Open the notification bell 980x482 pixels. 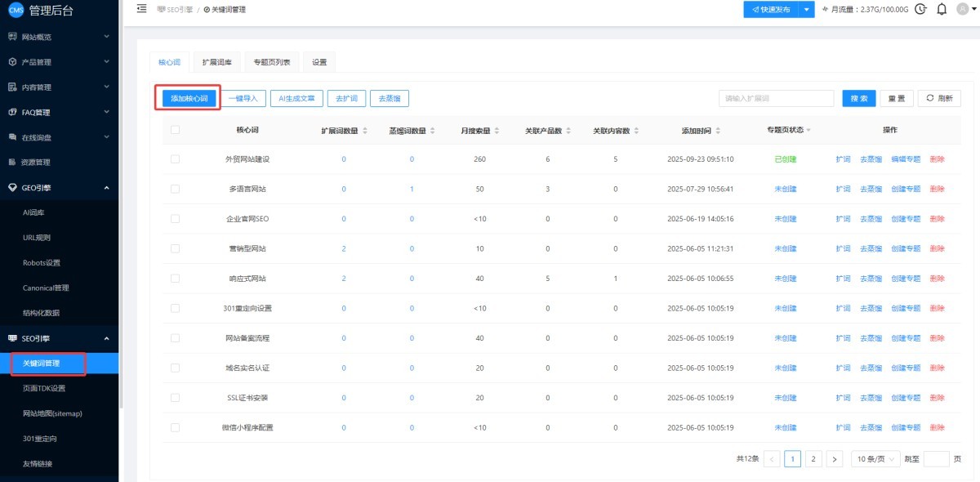pos(942,10)
